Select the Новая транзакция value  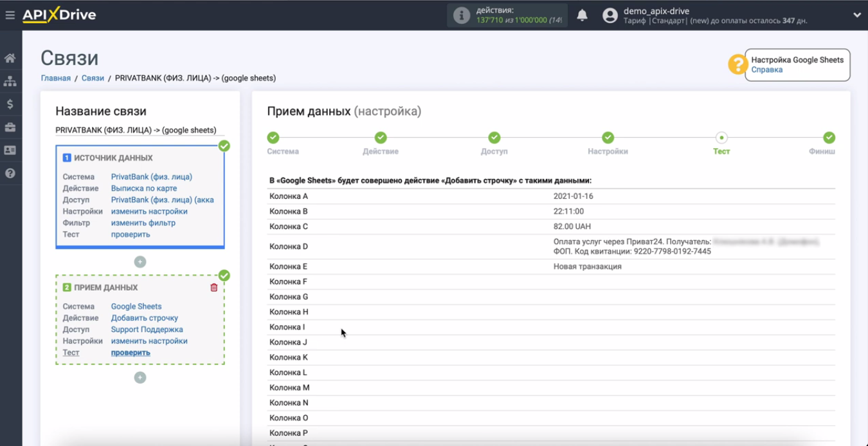588,266
